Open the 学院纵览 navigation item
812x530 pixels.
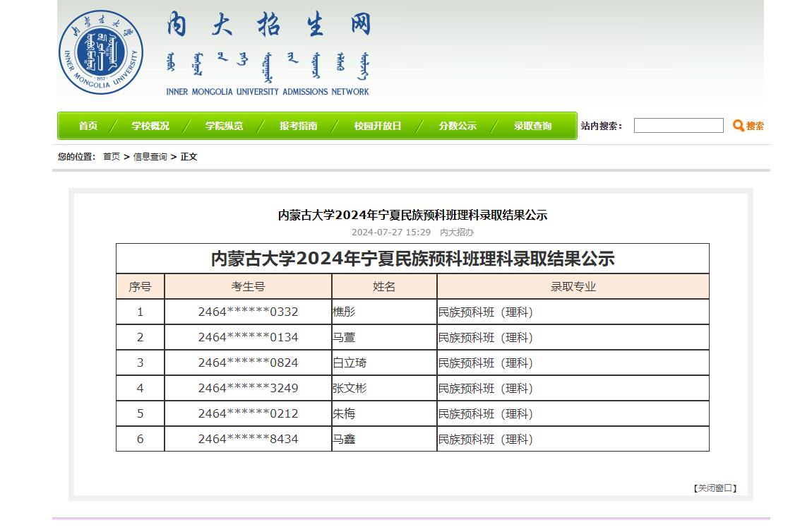tap(224, 126)
